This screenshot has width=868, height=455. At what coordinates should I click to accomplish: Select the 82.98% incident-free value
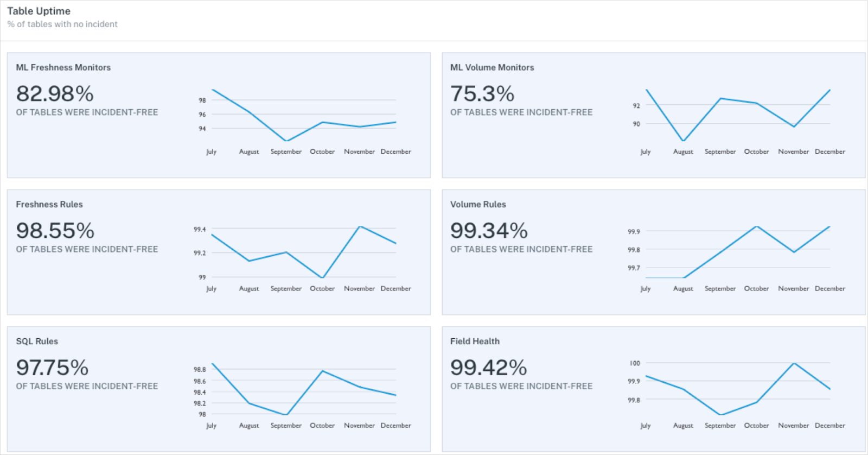[55, 93]
